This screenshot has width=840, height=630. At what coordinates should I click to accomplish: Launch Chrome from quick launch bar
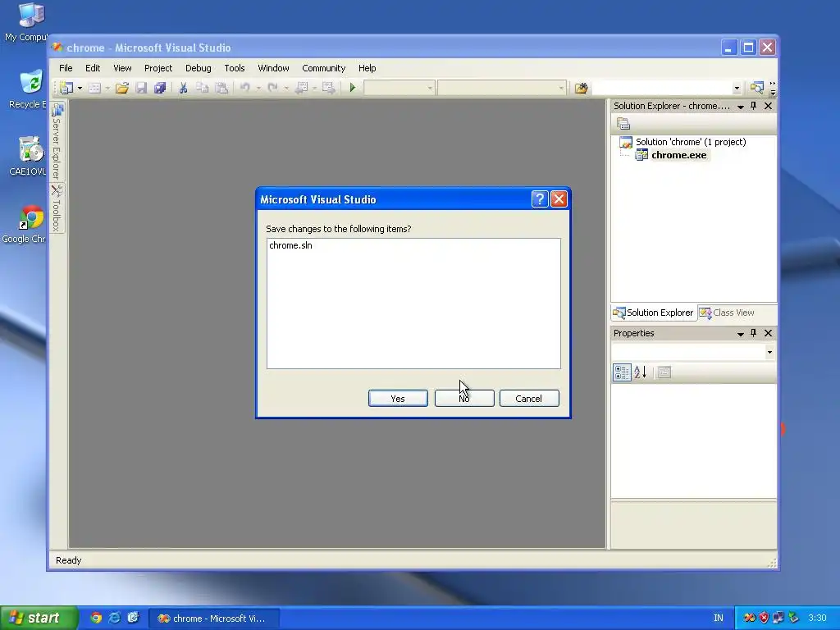[x=96, y=619]
